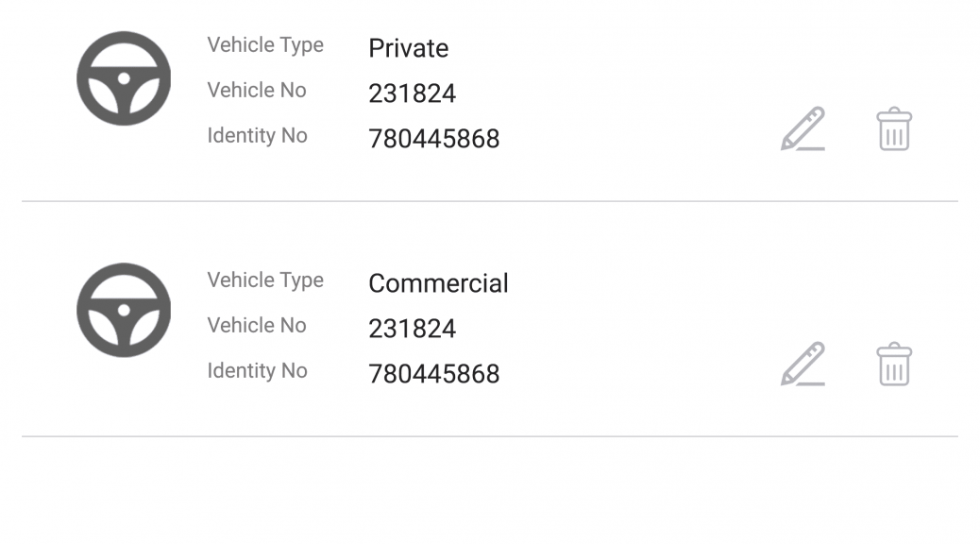Click identity number 780445868 of Commercial vehicle
Viewport: 980px width, 544px height.
pos(433,374)
